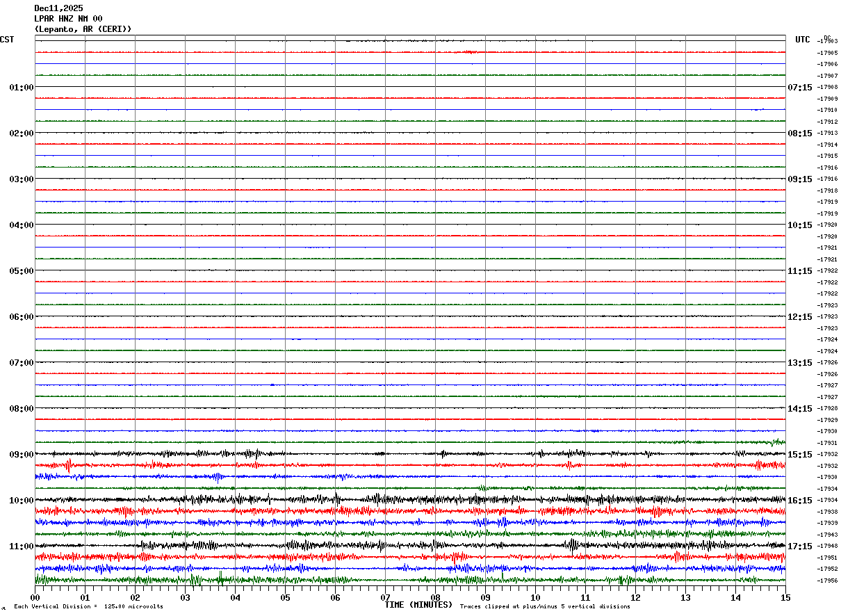Select minute tick label 03 on the time axis
The image size is (841, 616).
coord(186,597)
